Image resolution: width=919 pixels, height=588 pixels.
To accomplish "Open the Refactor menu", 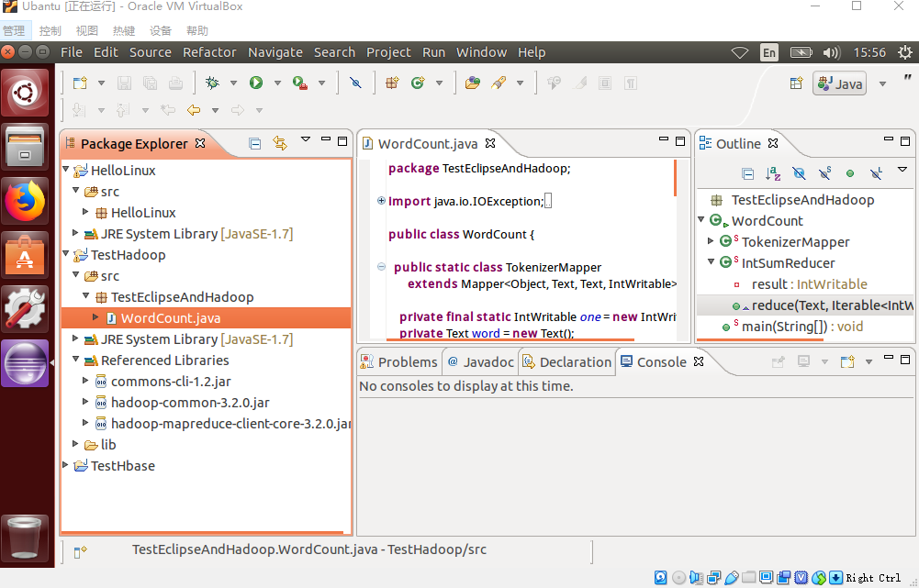I will [209, 52].
